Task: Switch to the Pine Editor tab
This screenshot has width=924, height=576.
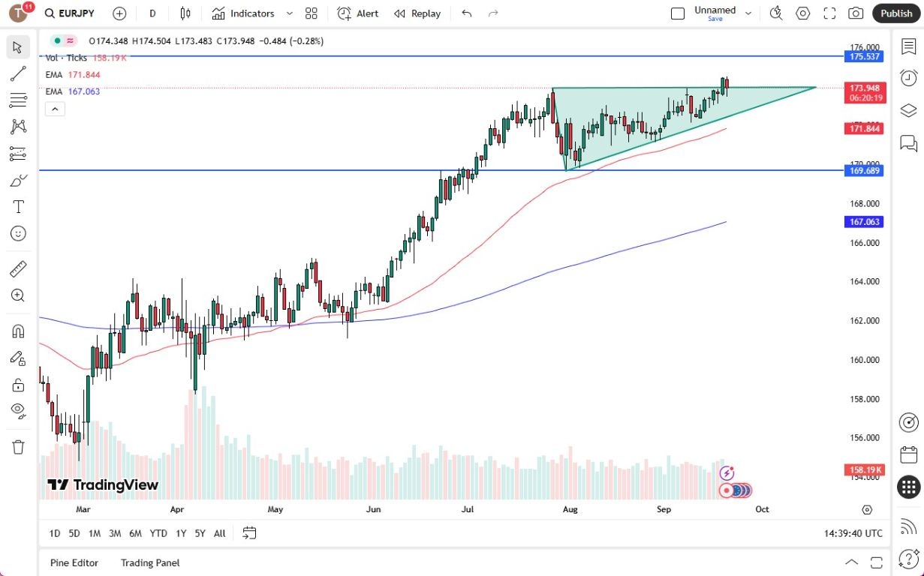Action: tap(74, 562)
